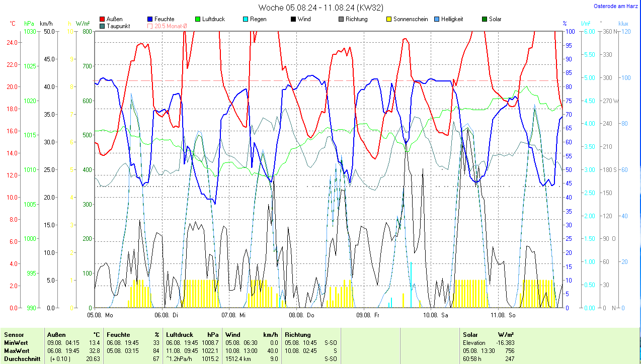Select the black Wind legend square

pos(293,19)
